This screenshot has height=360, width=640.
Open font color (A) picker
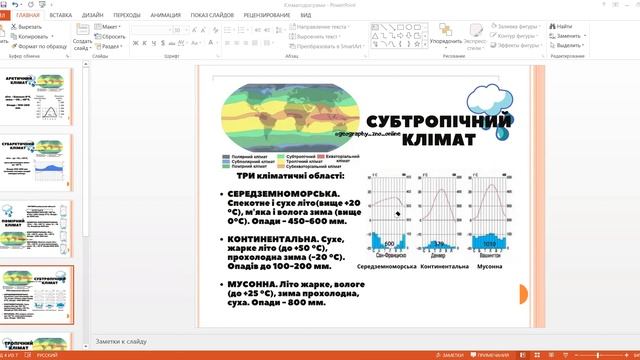click(x=211, y=43)
